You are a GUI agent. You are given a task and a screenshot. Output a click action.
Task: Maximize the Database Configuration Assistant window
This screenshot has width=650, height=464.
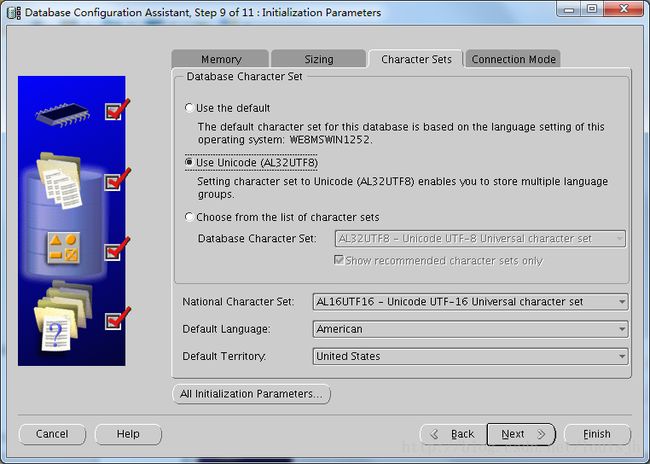pos(592,9)
